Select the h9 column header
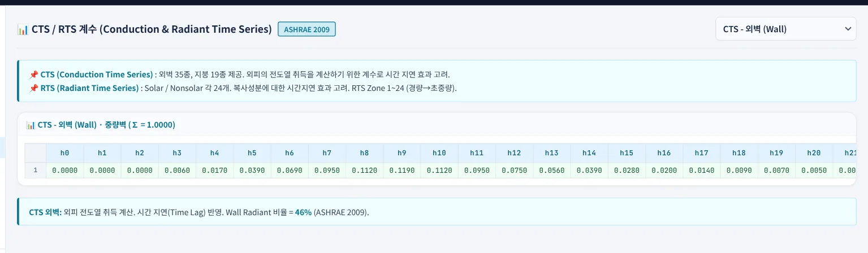 (402, 152)
